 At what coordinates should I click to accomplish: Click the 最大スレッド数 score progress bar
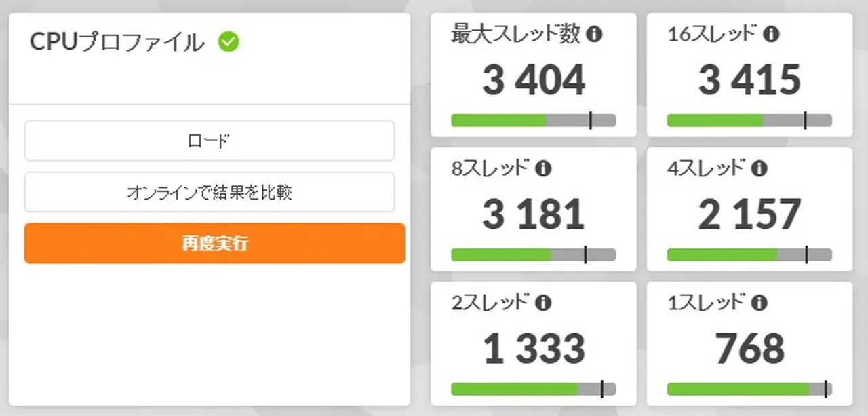click(533, 120)
